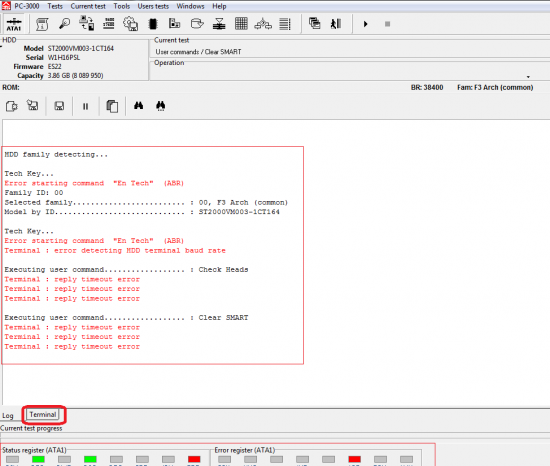This screenshot has height=466, width=550.
Task: Click the firmware value ES22
Action: pyautogui.click(x=54, y=67)
